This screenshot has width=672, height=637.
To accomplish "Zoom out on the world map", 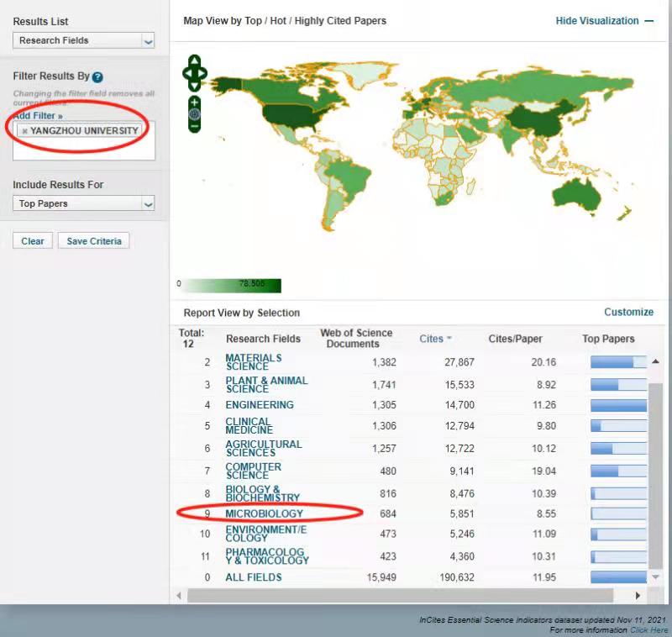I will [x=195, y=126].
